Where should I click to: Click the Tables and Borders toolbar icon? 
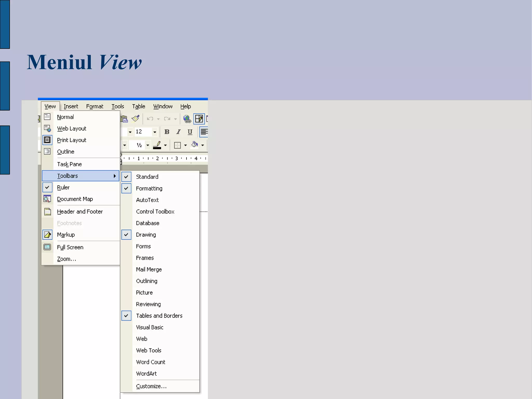(x=199, y=119)
